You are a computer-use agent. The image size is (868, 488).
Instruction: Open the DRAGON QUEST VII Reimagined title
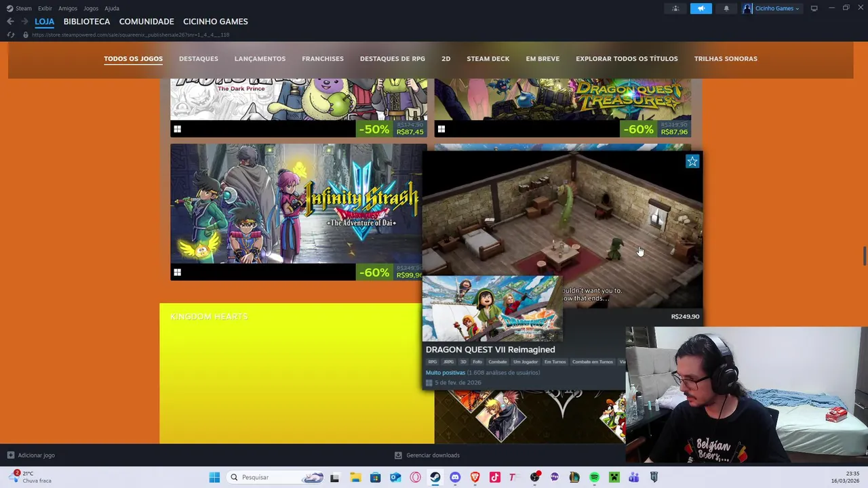coord(490,350)
